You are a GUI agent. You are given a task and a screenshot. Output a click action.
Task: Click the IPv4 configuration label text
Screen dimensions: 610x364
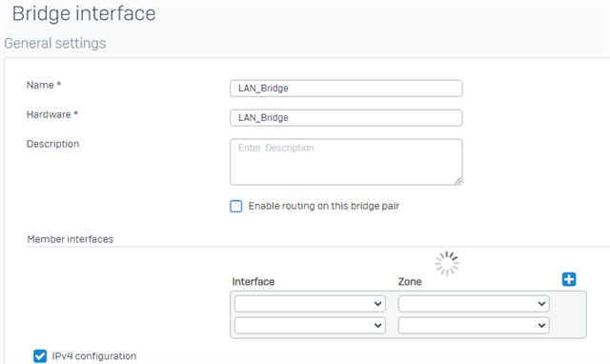pyautogui.click(x=94, y=355)
